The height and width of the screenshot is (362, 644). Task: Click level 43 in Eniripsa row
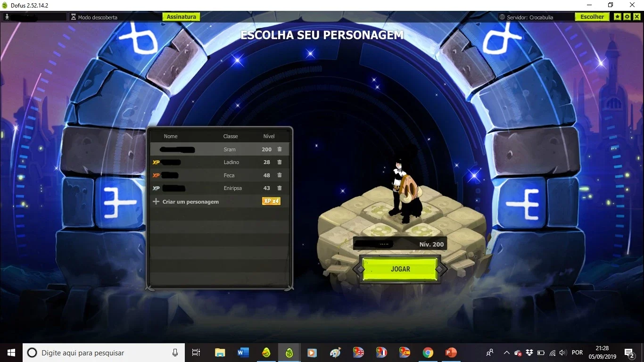click(x=267, y=188)
